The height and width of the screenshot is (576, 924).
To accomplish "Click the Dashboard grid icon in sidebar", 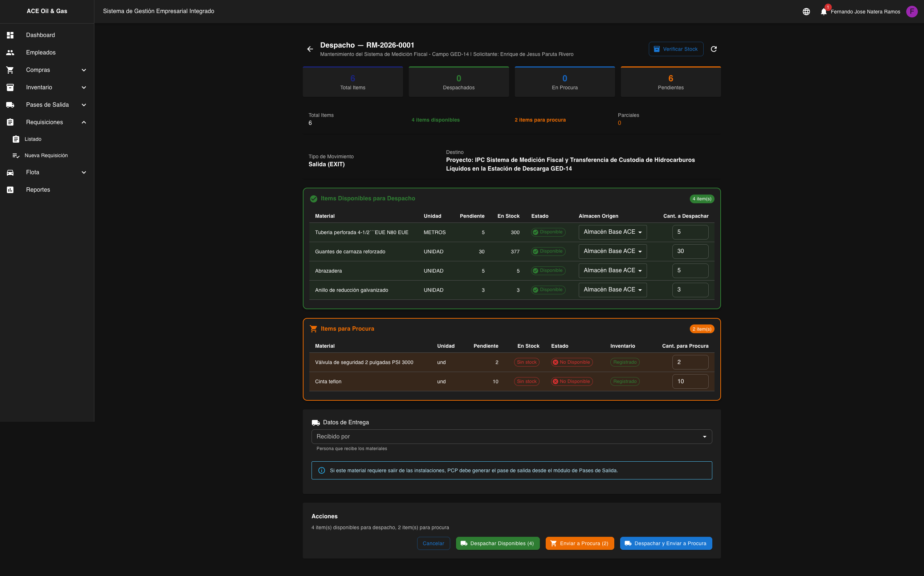I will [10, 35].
